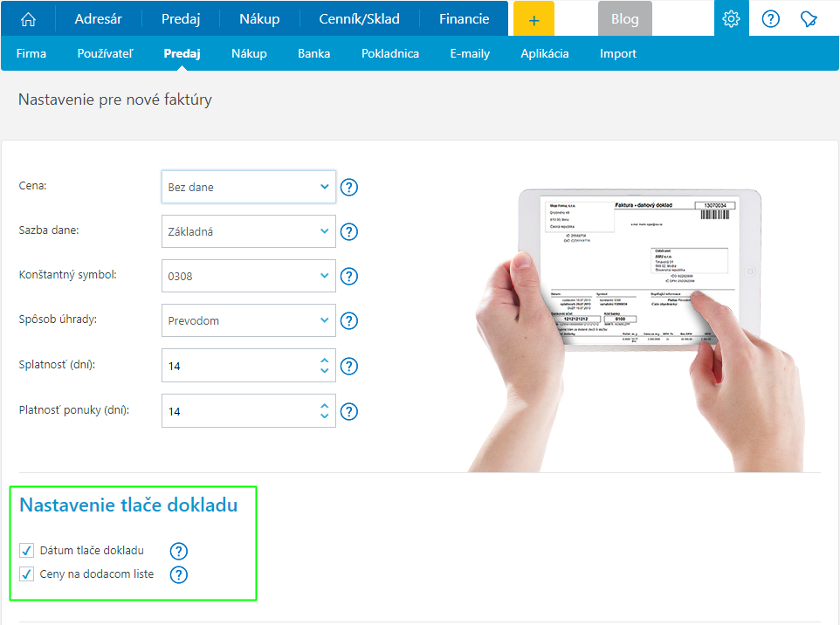Expand the Cena dropdown

pos(249,187)
